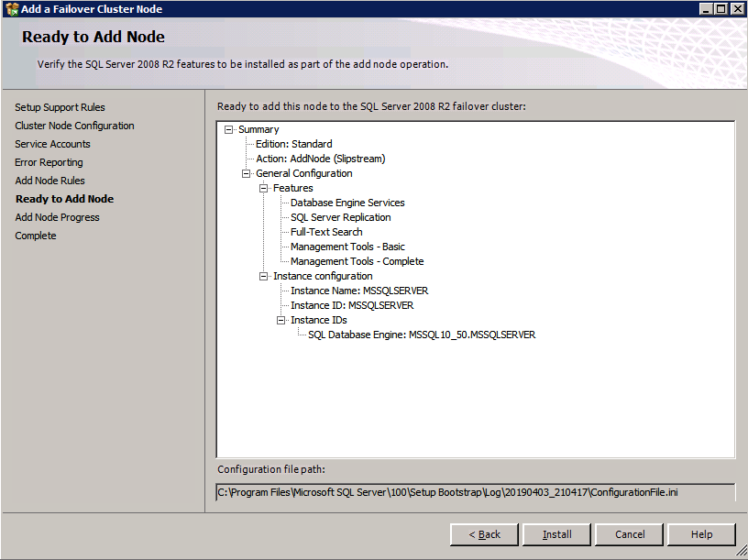The height and width of the screenshot is (560, 748).
Task: Cancel the add node wizard
Action: point(629,534)
